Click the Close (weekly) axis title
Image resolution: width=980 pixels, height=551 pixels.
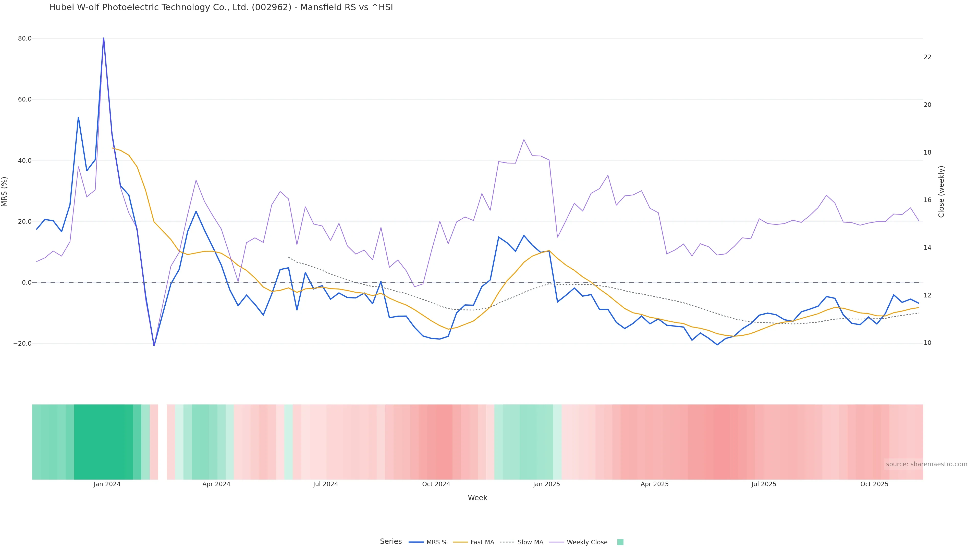[941, 192]
